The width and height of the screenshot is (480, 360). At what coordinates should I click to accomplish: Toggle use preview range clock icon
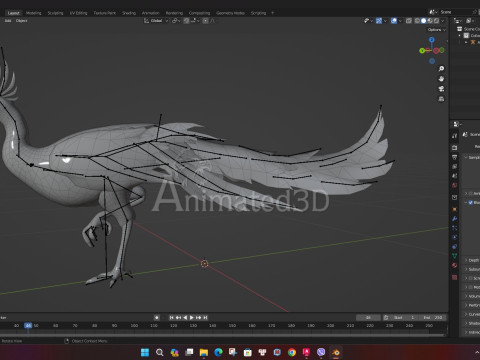386,318
